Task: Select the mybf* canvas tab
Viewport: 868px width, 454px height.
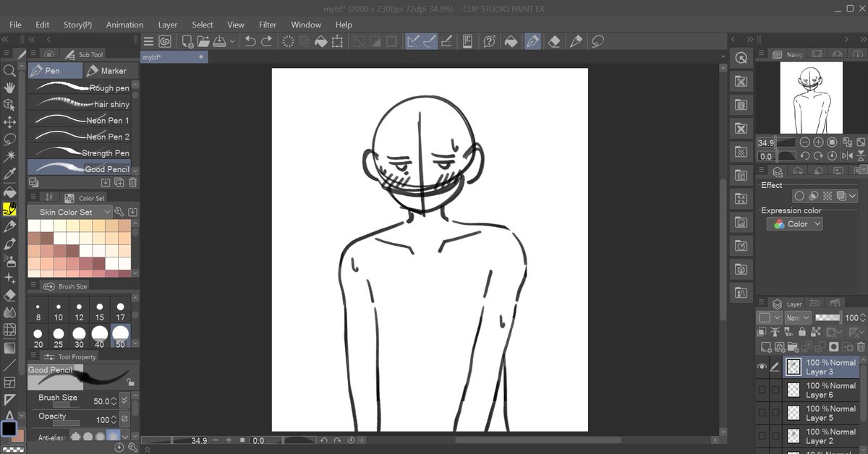Action: pos(174,57)
